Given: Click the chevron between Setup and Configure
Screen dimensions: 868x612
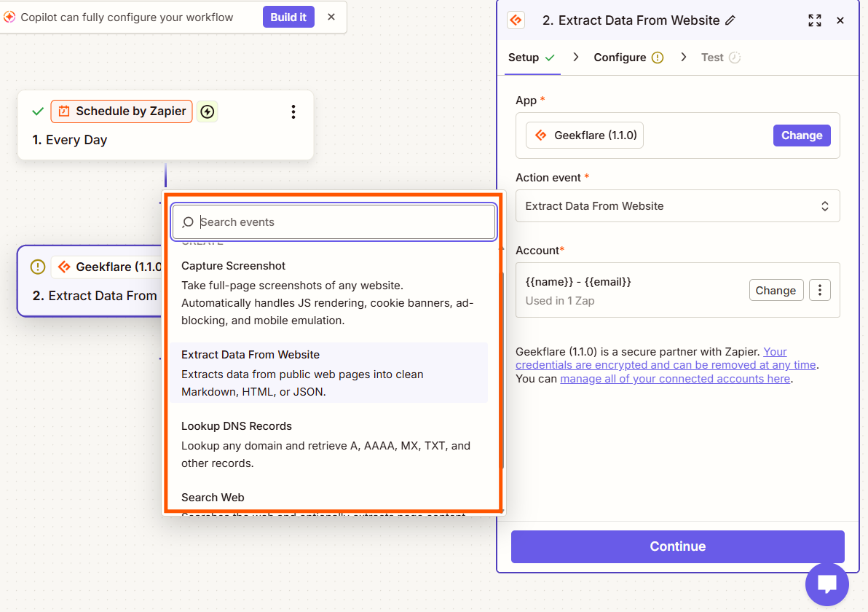Looking at the screenshot, I should tap(576, 57).
